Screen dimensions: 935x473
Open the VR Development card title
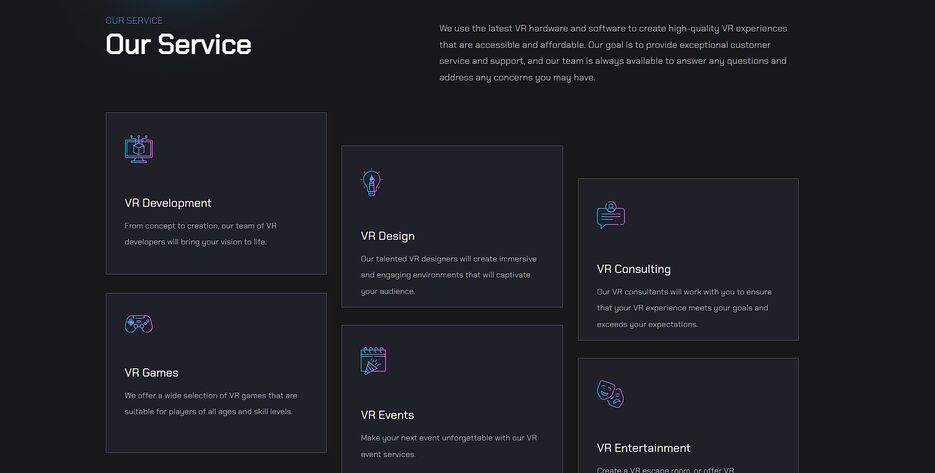pyautogui.click(x=168, y=203)
